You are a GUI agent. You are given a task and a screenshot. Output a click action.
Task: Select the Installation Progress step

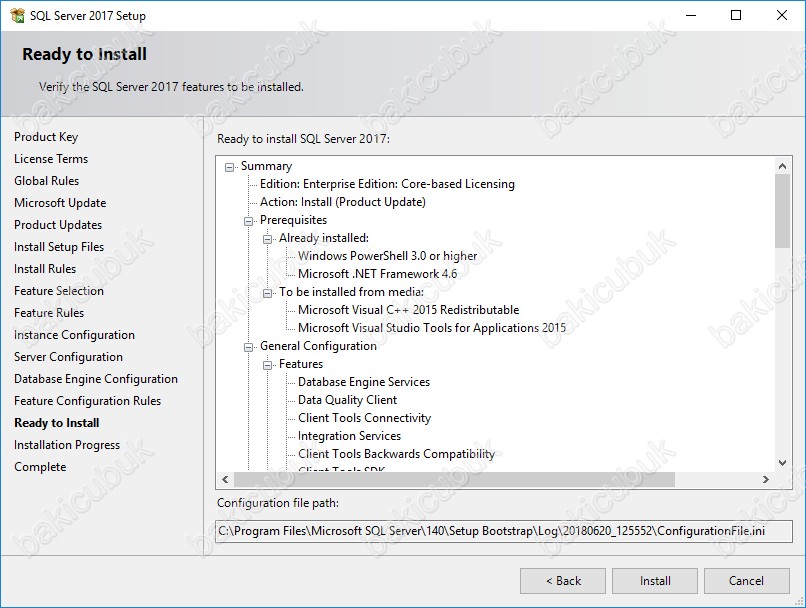pos(67,445)
